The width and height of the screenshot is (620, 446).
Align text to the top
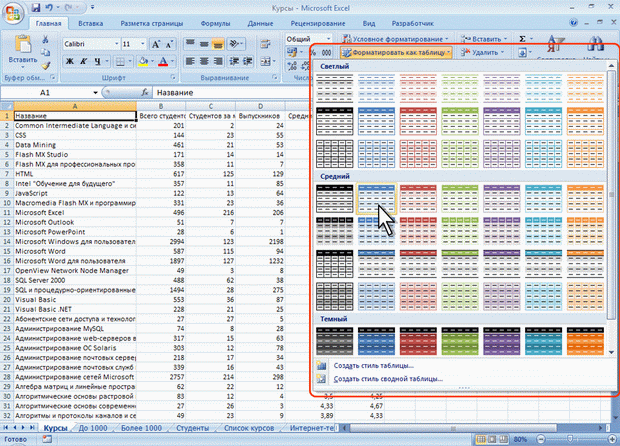[x=190, y=43]
